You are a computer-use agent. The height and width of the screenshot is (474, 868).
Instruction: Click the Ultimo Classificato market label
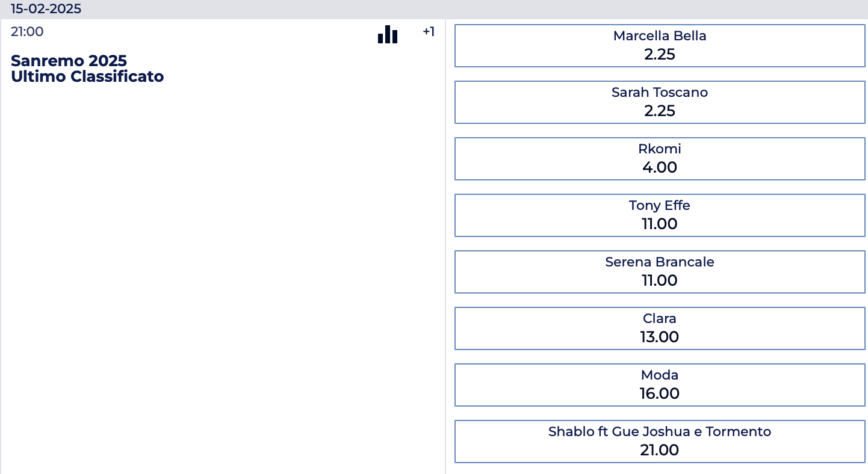(x=87, y=76)
